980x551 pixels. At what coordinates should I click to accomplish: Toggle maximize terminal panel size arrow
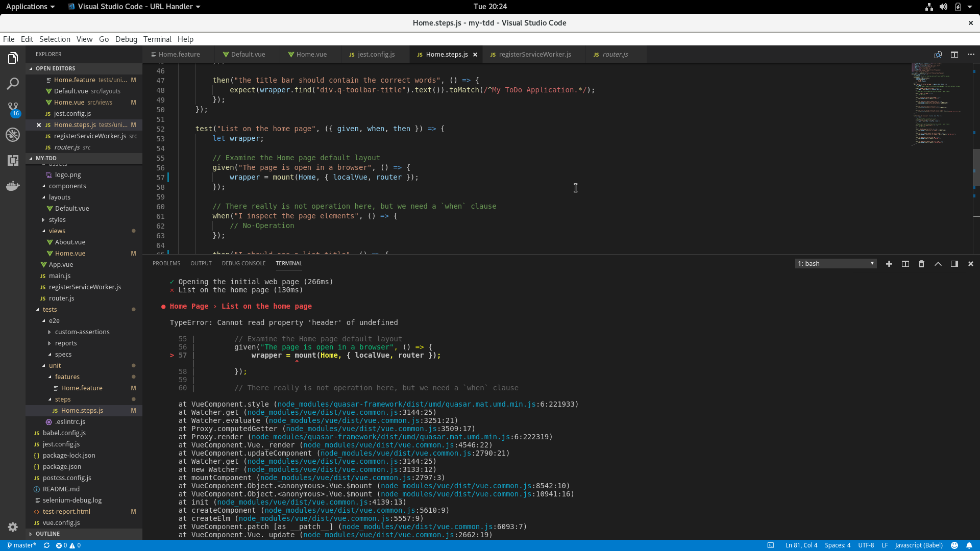tap(938, 264)
